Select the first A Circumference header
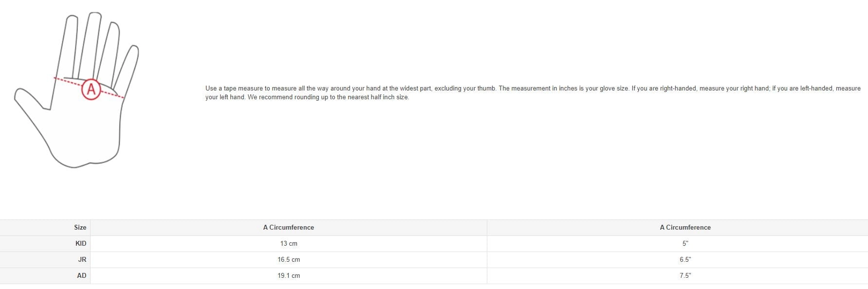 click(289, 227)
